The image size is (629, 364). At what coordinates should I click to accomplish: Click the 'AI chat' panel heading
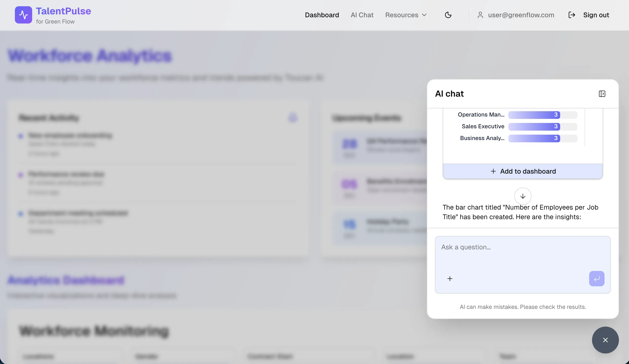click(449, 94)
